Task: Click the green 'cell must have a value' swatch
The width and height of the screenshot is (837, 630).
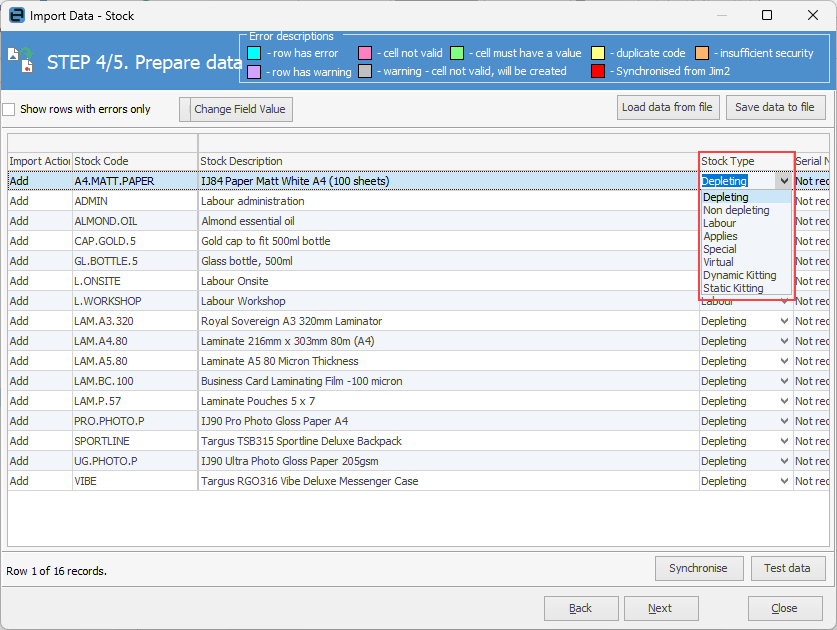Action: [457, 53]
